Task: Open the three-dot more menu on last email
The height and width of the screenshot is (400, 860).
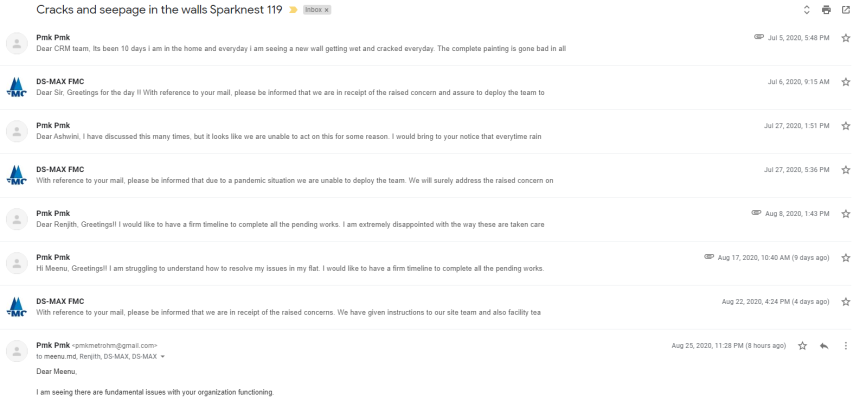Action: tap(846, 345)
